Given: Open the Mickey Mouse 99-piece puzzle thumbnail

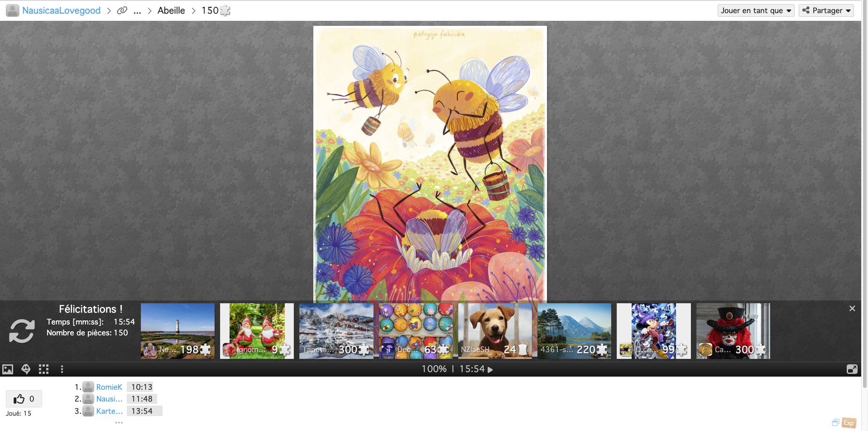Looking at the screenshot, I should click(x=654, y=331).
